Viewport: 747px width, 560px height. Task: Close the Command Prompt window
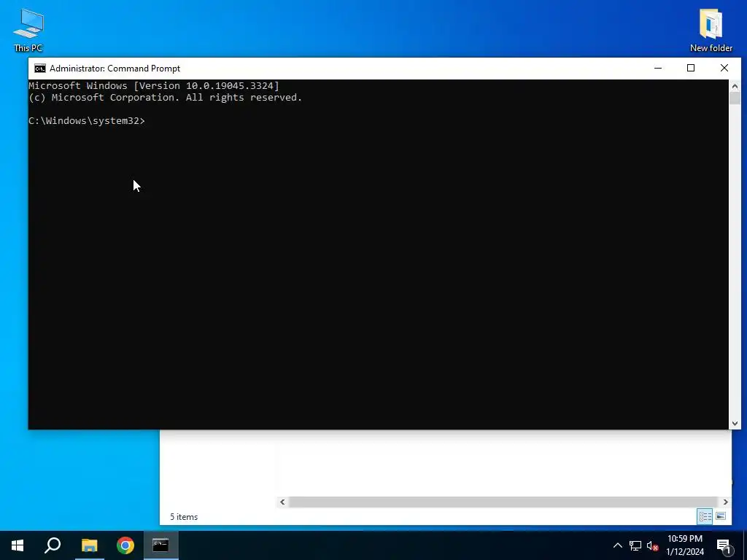coord(724,68)
